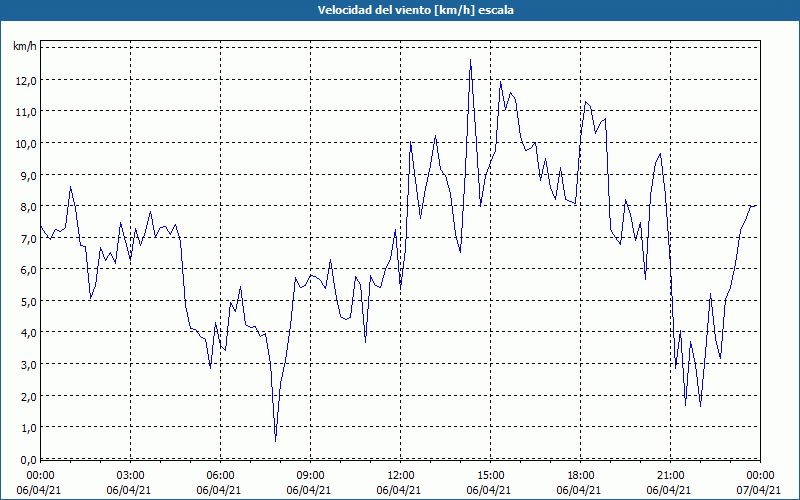
Task: Click the "12:00" time label
Action: pos(401,476)
